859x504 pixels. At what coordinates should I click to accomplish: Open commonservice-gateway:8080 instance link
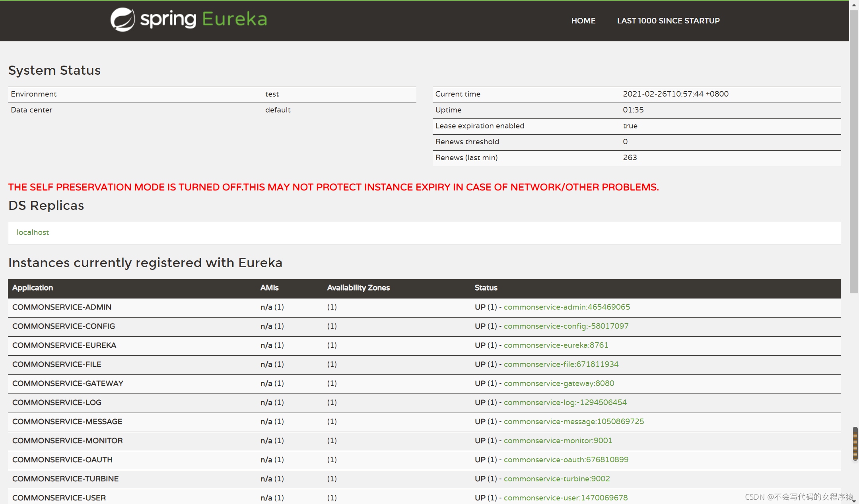pyautogui.click(x=559, y=384)
